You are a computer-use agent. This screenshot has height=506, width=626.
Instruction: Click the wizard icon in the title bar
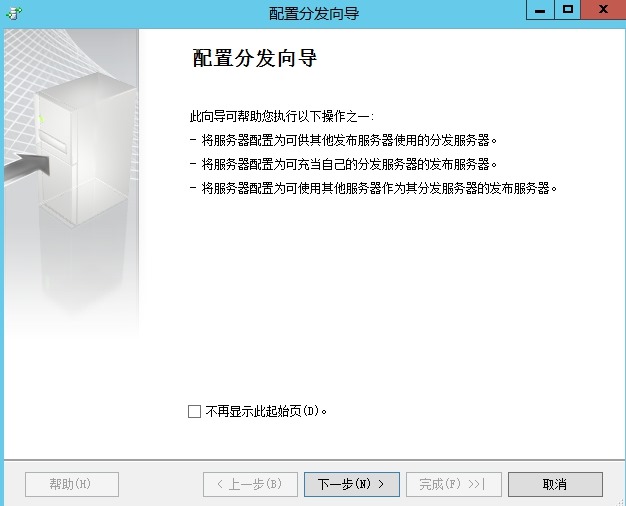[x=13, y=13]
